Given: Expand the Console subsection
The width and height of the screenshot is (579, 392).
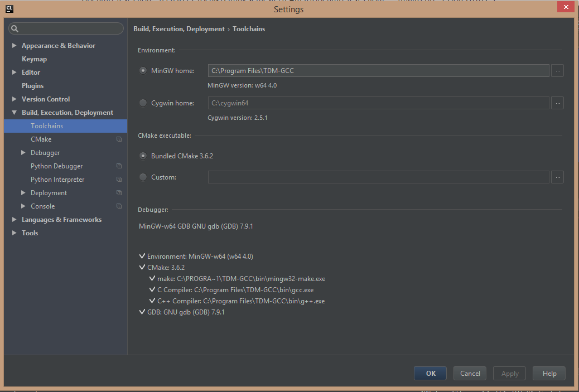Looking at the screenshot, I should tap(23, 206).
